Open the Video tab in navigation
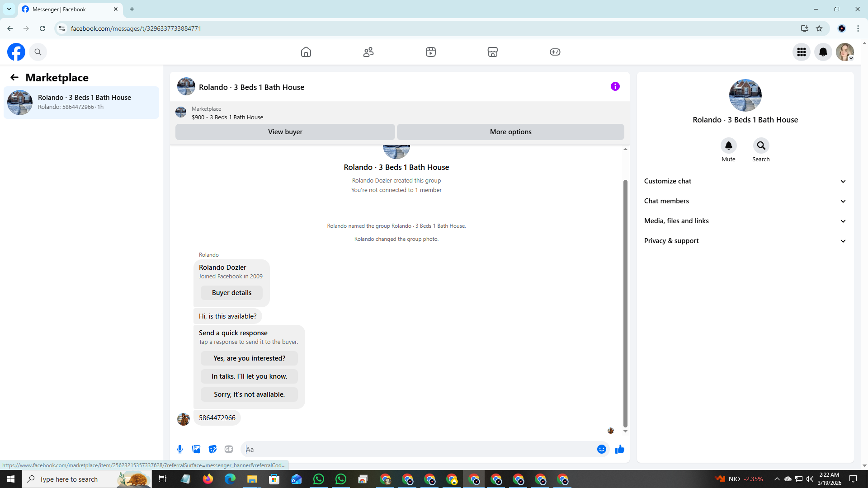This screenshot has height=488, width=868. point(431,52)
